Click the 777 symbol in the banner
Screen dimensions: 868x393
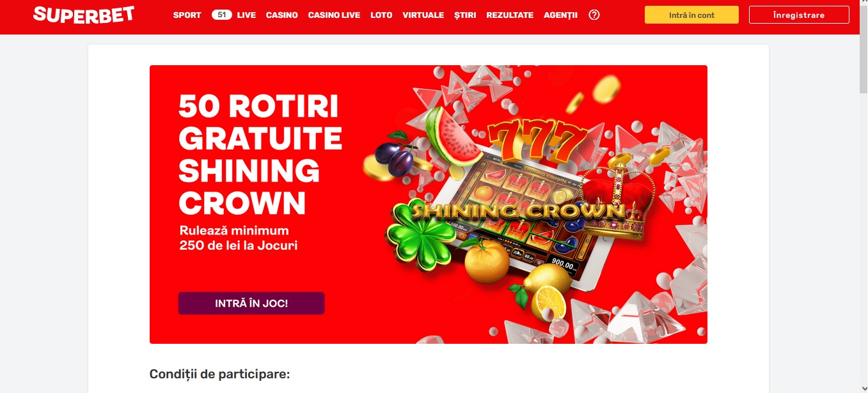537,141
